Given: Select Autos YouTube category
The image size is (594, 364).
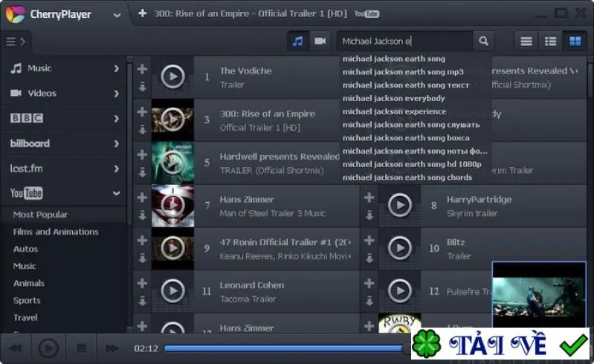Looking at the screenshot, I should [x=25, y=249].
